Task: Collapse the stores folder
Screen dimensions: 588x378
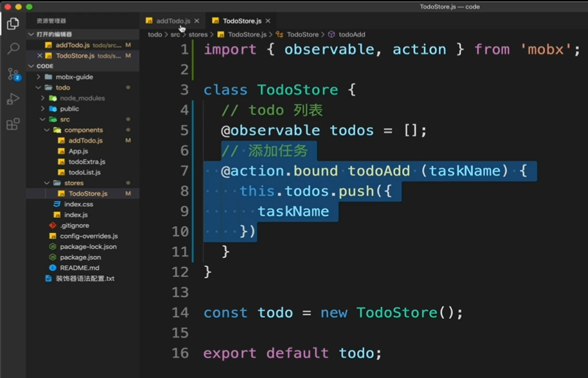Action: point(83,183)
